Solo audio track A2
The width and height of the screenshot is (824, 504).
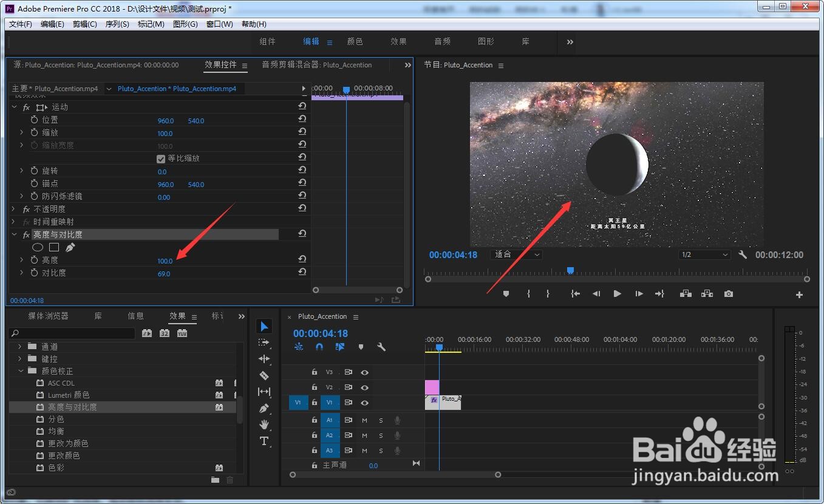click(381, 435)
